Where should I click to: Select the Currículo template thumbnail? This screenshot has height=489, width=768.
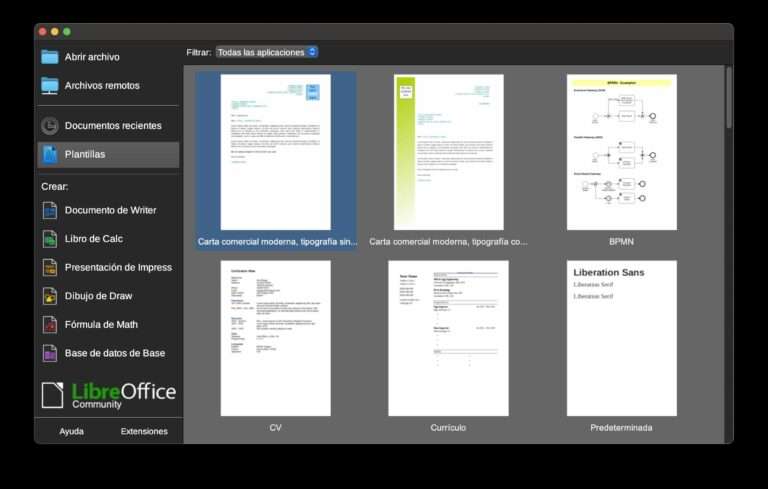447,338
